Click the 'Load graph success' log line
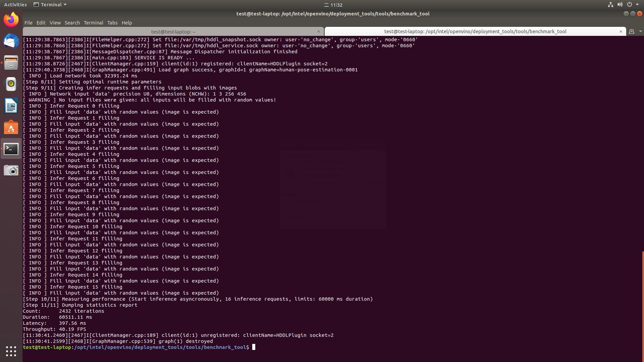 (x=190, y=70)
